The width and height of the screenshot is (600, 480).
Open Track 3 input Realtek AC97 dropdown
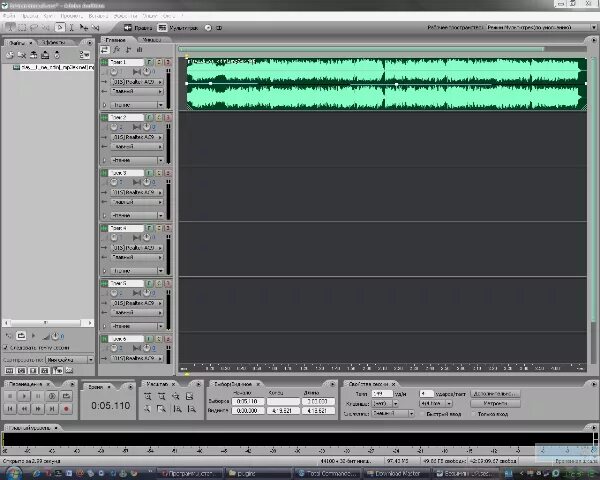point(137,192)
